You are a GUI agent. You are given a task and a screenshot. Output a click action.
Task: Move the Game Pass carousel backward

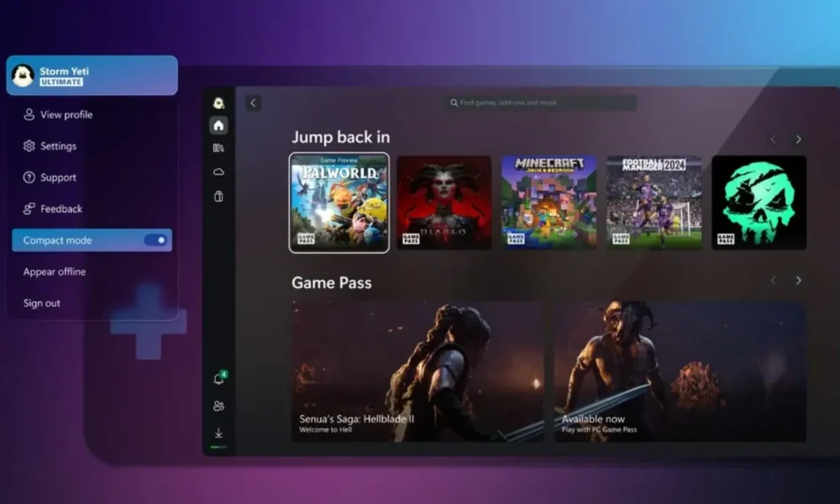(x=773, y=281)
